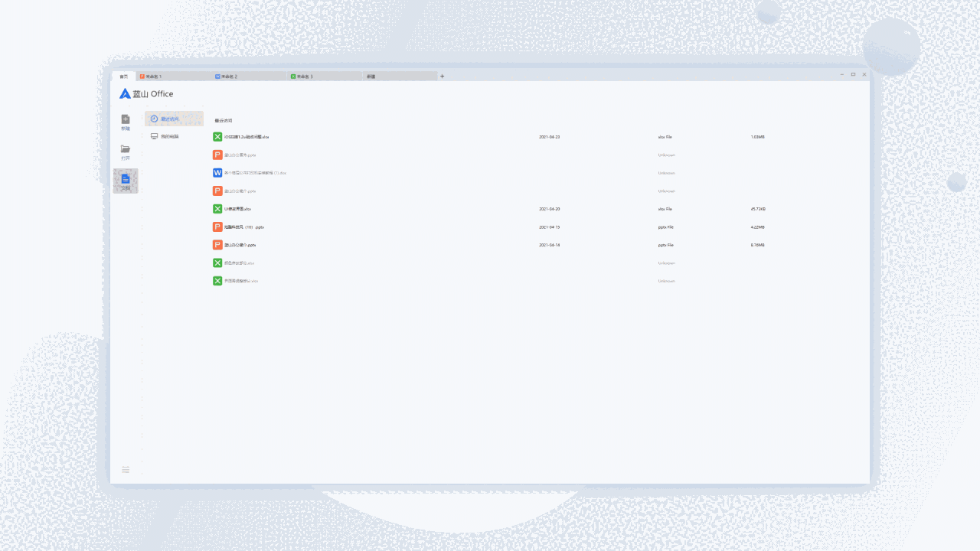This screenshot has width=980, height=551.
Task: Open the xlsx file dated 2021-04-20
Action: [x=237, y=209]
